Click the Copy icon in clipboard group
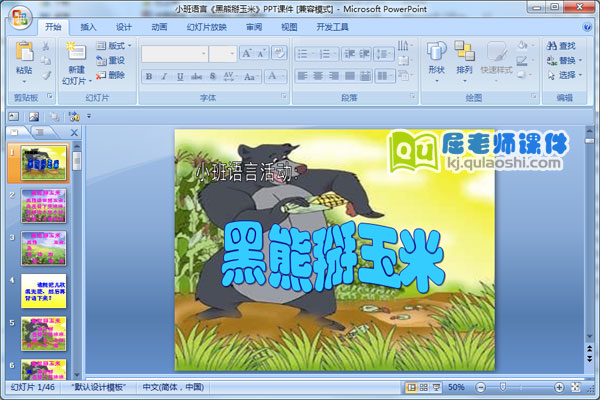The image size is (600, 400). 46,60
